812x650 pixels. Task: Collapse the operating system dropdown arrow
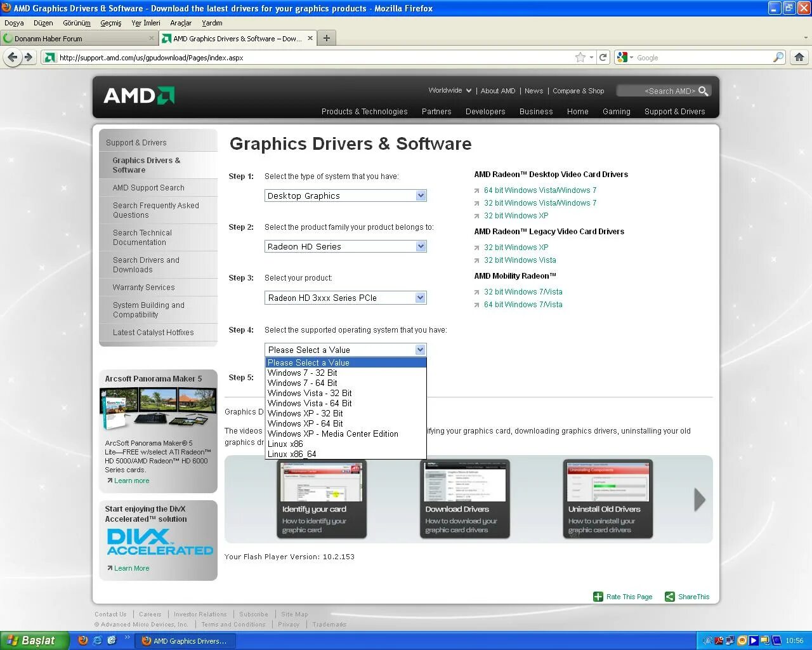tap(420, 350)
